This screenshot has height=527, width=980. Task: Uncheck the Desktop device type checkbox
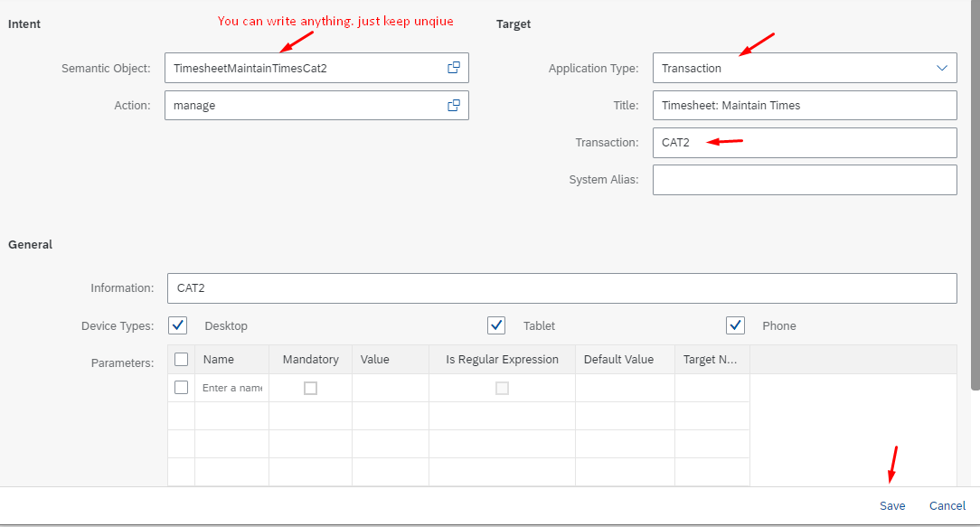(x=178, y=325)
